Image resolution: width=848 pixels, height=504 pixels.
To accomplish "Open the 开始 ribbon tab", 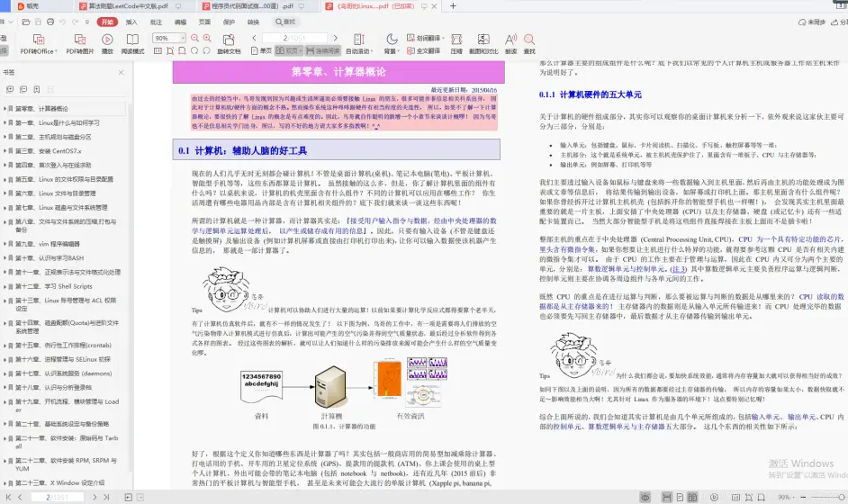I will [x=107, y=22].
